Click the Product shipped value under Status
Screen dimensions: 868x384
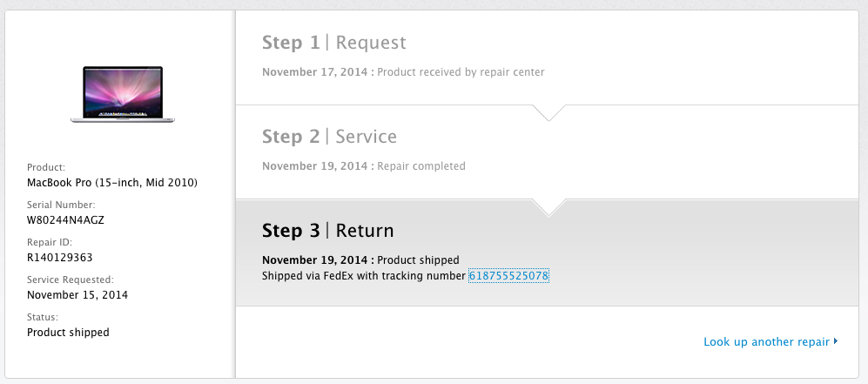68,333
